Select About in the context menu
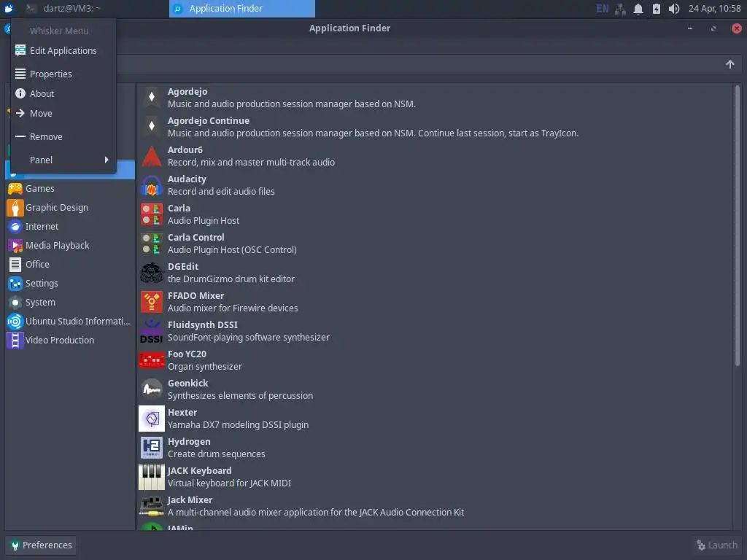Image resolution: width=747 pixels, height=560 pixels. (63, 94)
